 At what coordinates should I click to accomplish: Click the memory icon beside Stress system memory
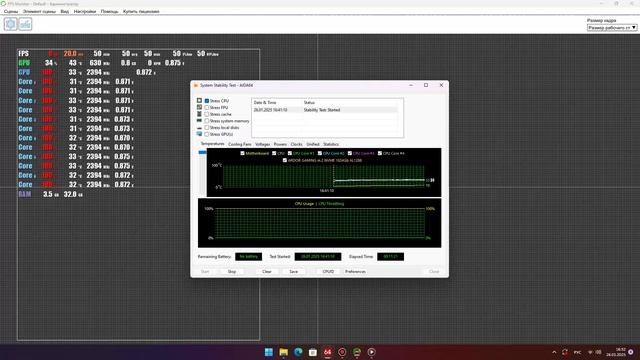coord(199,120)
